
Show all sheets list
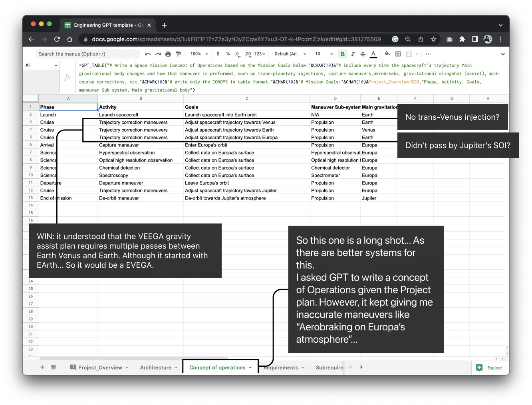click(x=54, y=367)
